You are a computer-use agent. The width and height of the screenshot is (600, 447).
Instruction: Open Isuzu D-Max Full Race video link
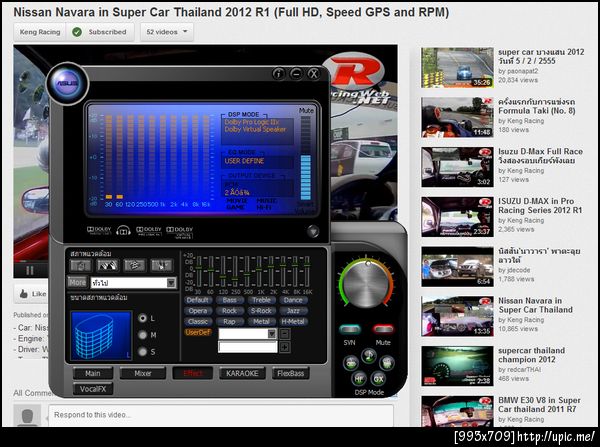(540, 156)
